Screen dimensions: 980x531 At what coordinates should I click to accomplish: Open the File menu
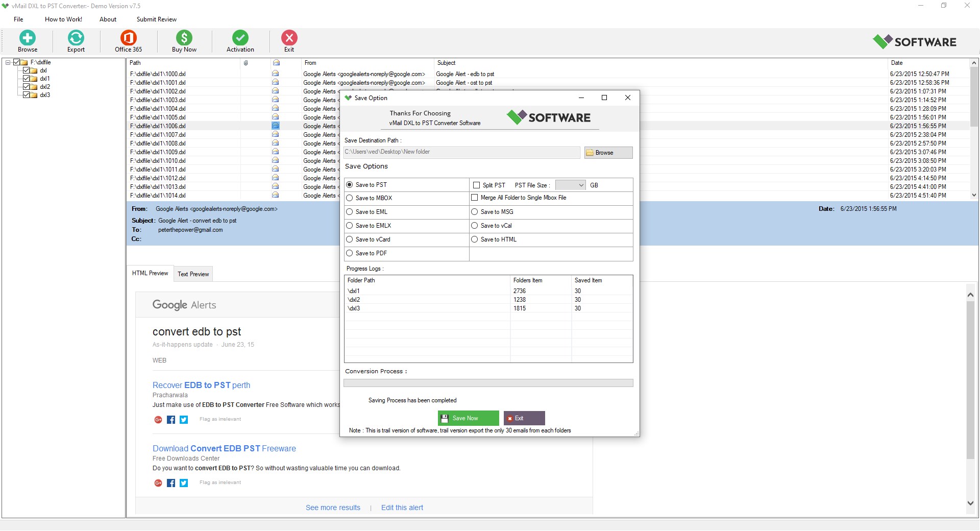tap(18, 19)
